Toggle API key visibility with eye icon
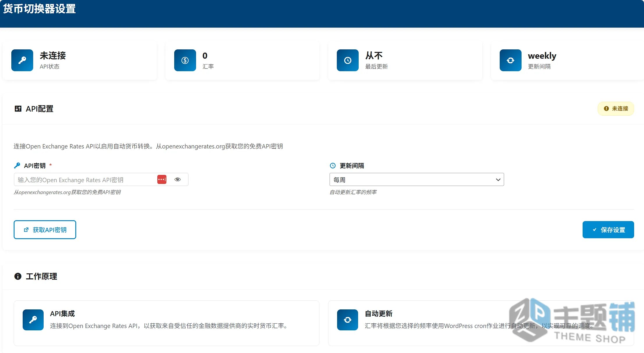This screenshot has height=353, width=644. pos(177,180)
